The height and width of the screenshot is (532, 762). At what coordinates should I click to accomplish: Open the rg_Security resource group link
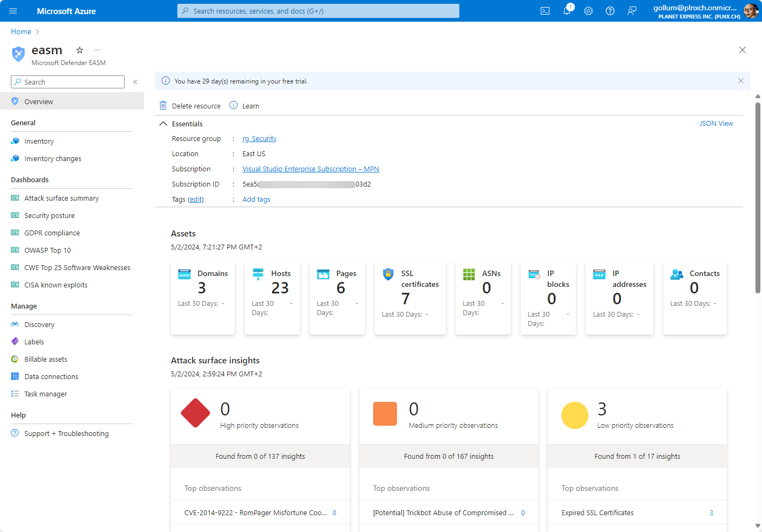click(x=259, y=139)
